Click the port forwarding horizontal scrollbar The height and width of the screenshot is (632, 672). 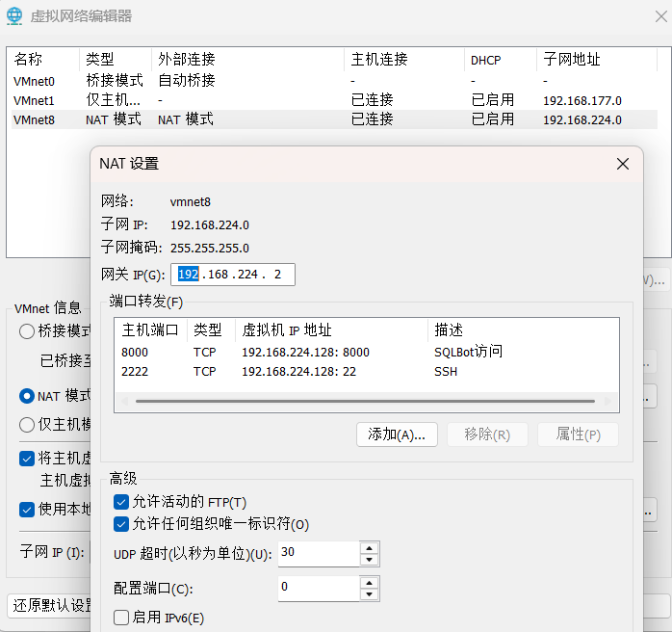tap(365, 402)
